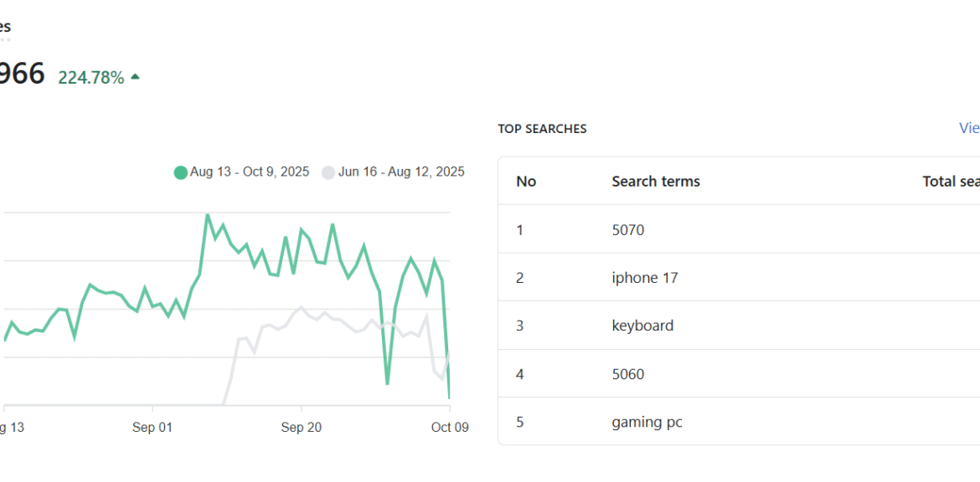Select the 'gaming pc' search term
Viewport: 980px width, 482px height.
[x=647, y=422]
